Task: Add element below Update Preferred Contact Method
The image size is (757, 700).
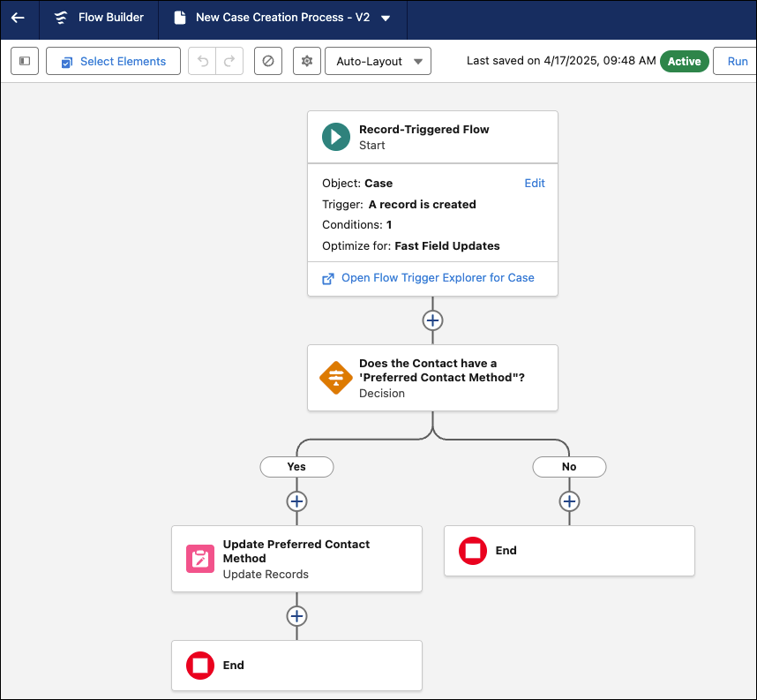Action: point(296,616)
